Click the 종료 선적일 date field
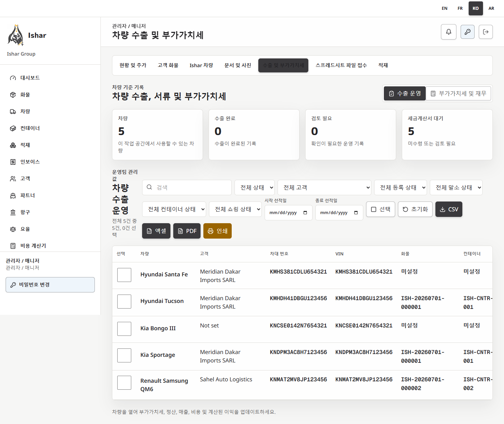The image size is (504, 424). point(339,213)
